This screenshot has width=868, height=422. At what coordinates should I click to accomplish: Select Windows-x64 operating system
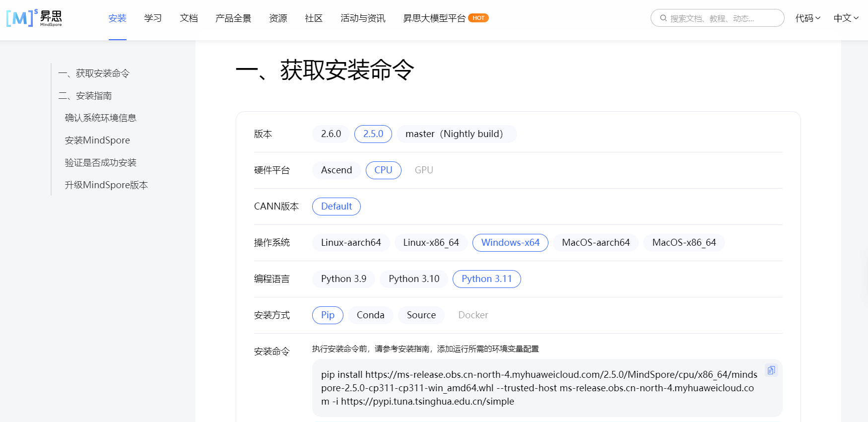point(510,243)
